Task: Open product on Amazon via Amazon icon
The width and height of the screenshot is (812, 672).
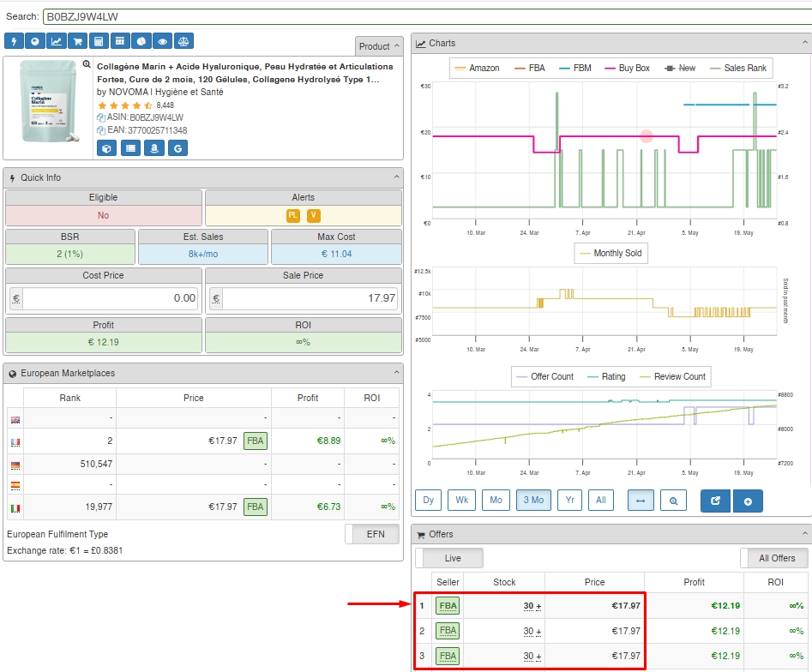Action: pyautogui.click(x=153, y=148)
